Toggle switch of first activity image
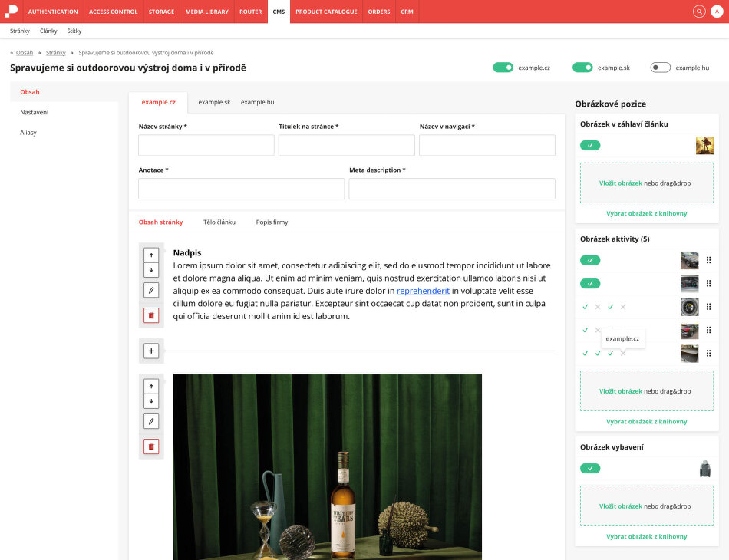This screenshot has height=560, width=729. tap(590, 260)
